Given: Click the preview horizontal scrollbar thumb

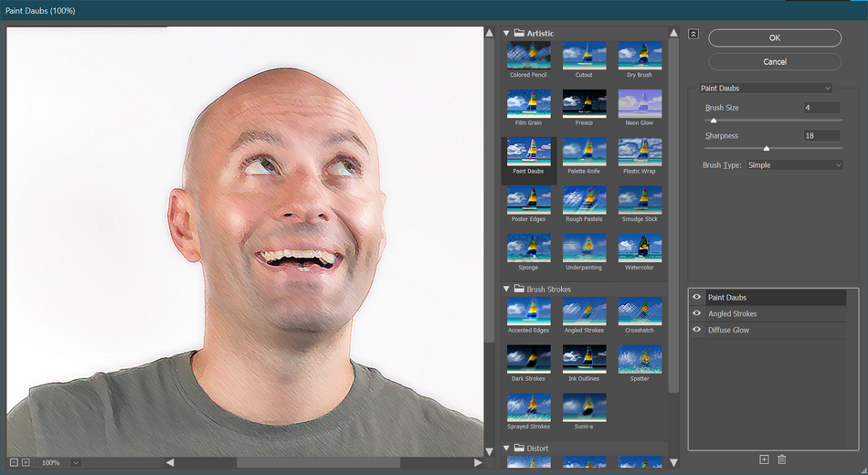Looking at the screenshot, I should pyautogui.click(x=318, y=462).
